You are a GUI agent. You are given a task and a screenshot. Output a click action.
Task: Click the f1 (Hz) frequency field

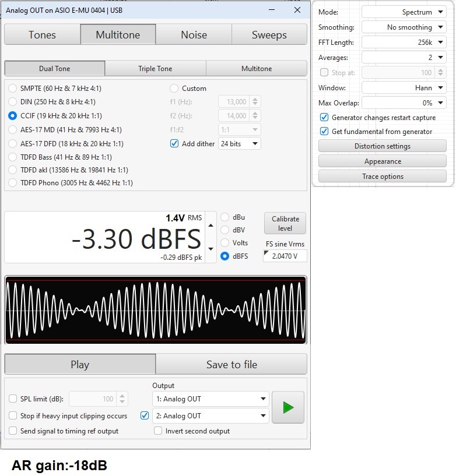click(x=234, y=102)
